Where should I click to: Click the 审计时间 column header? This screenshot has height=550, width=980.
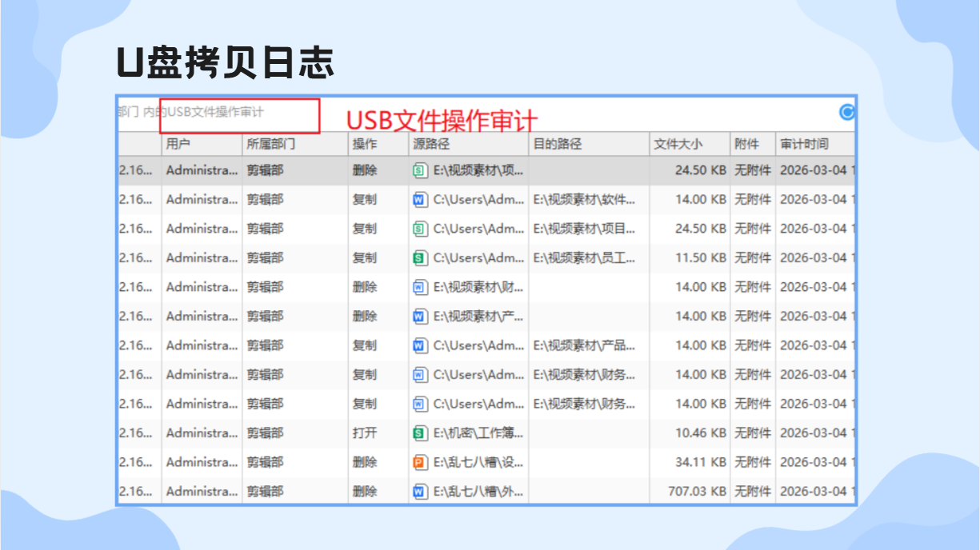[x=815, y=144]
